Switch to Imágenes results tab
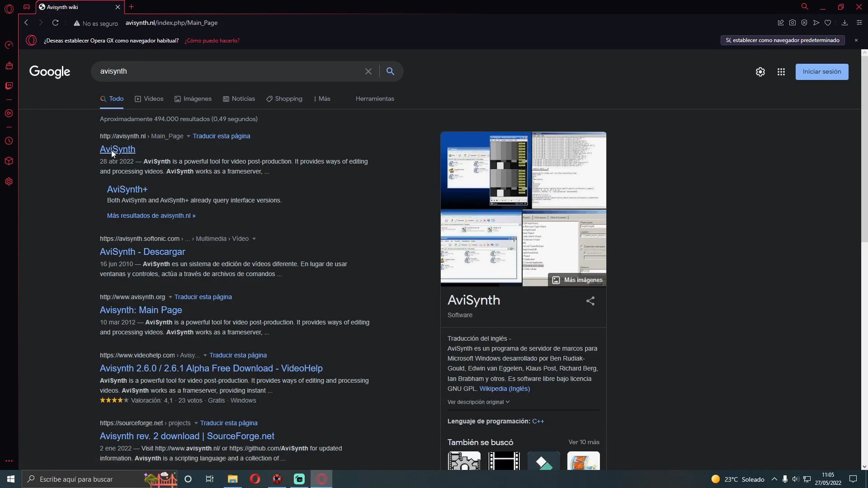868x488 pixels. point(193,99)
